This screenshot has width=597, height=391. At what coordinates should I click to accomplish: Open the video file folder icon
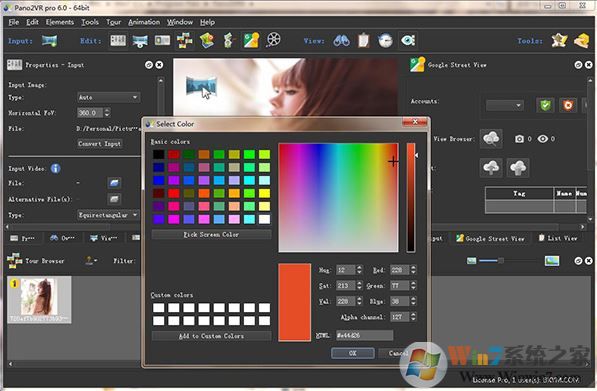114,183
